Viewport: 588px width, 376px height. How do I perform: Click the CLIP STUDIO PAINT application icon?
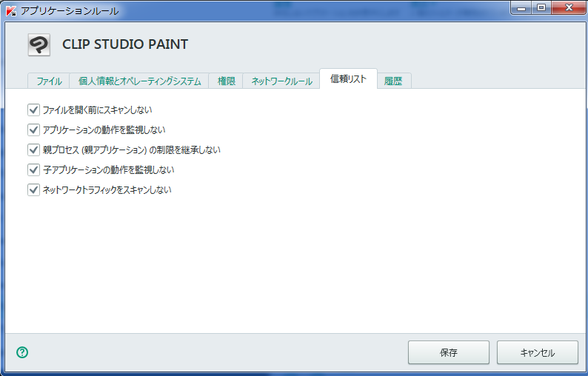click(x=39, y=45)
